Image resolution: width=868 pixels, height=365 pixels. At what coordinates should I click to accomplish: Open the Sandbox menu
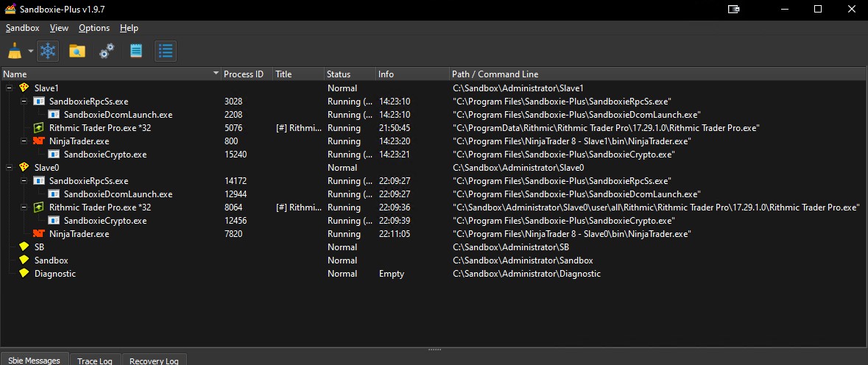(23, 28)
